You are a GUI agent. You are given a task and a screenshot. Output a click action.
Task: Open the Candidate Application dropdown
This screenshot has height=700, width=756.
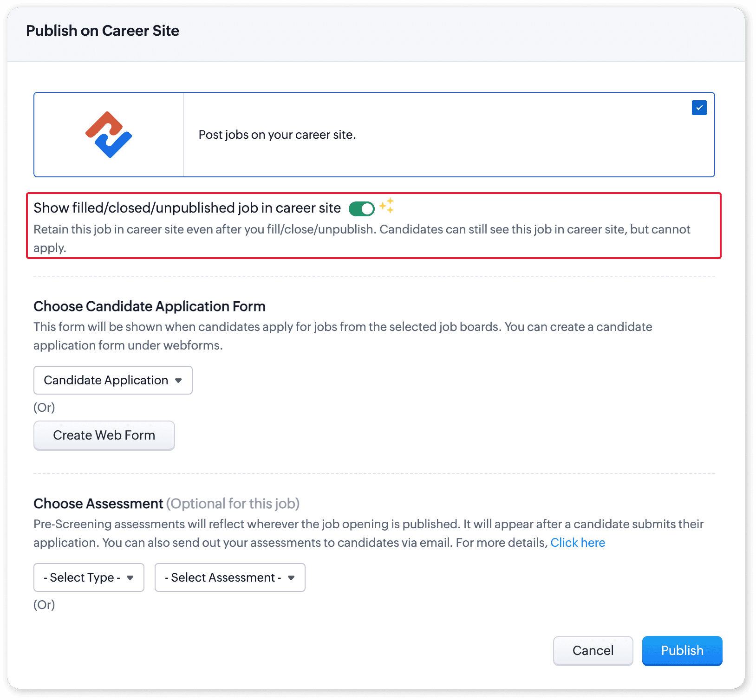tap(106, 380)
